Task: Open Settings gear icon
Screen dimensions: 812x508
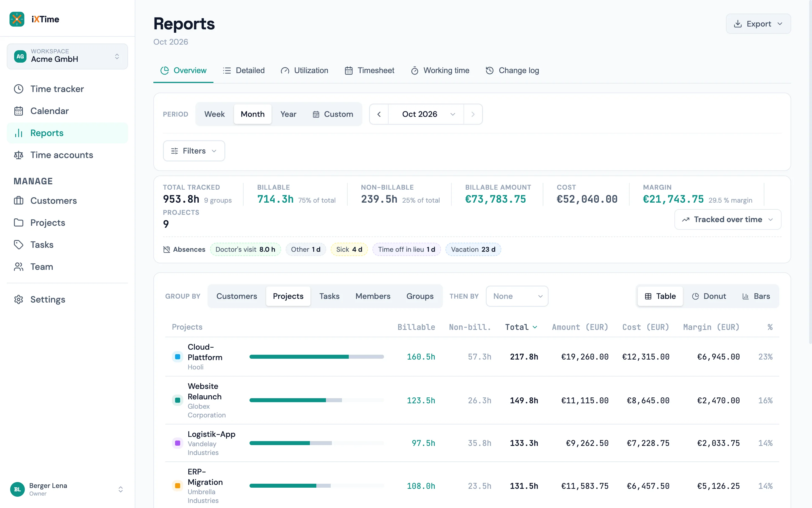Action: pyautogui.click(x=18, y=299)
